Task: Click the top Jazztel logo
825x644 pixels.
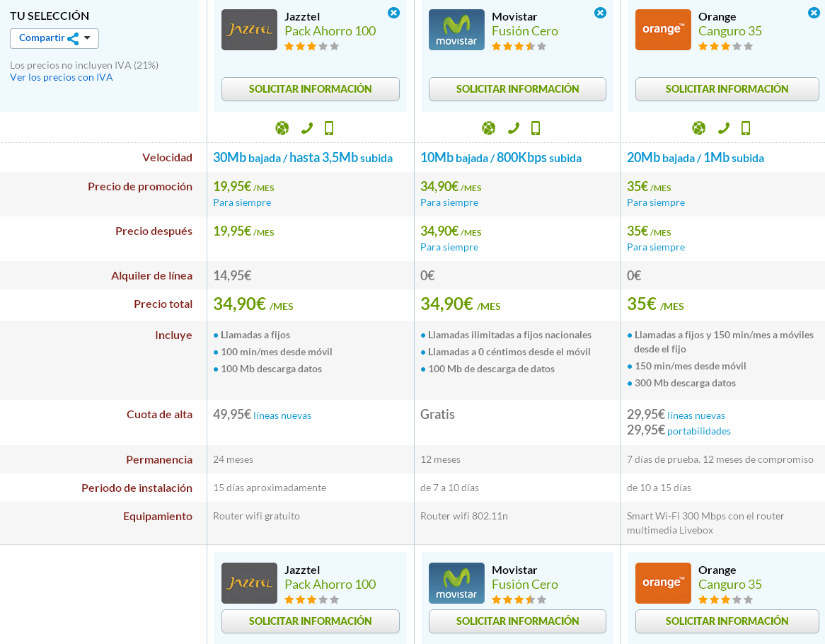Action: pyautogui.click(x=249, y=30)
